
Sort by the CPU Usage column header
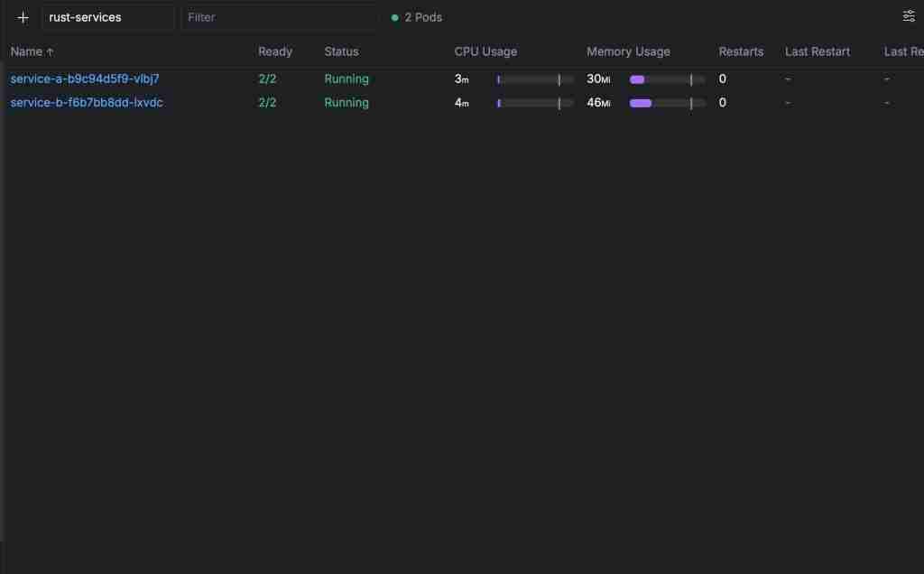pos(485,51)
